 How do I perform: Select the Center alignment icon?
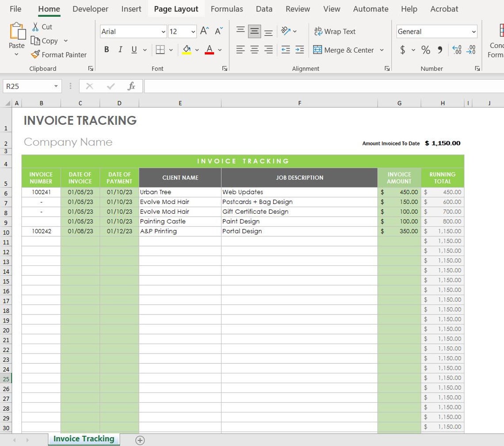pyautogui.click(x=254, y=50)
